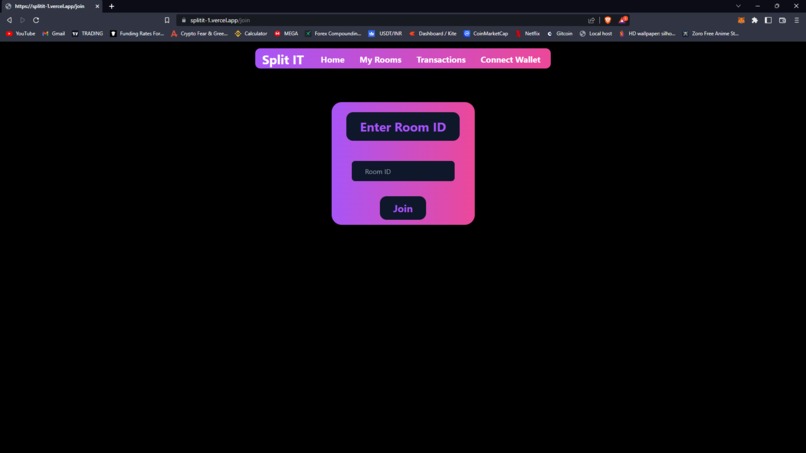Open the Funding Rates bookmark
Image resolution: width=806 pixels, height=453 pixels.
point(137,33)
